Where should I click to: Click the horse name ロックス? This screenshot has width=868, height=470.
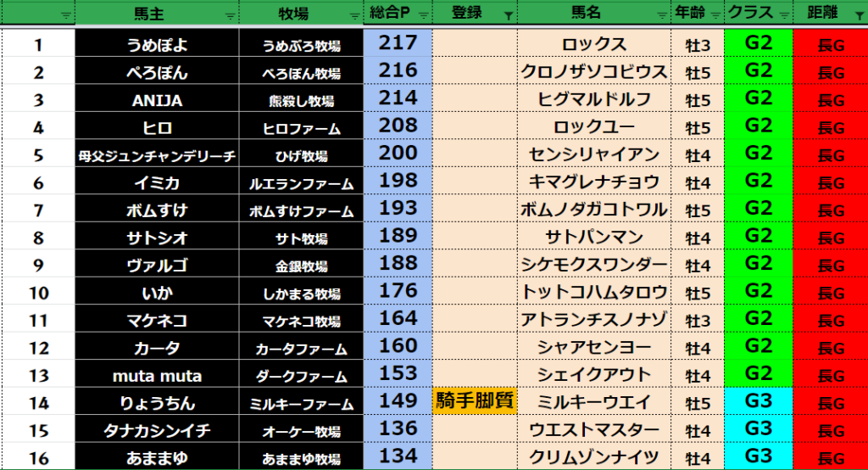tap(593, 45)
